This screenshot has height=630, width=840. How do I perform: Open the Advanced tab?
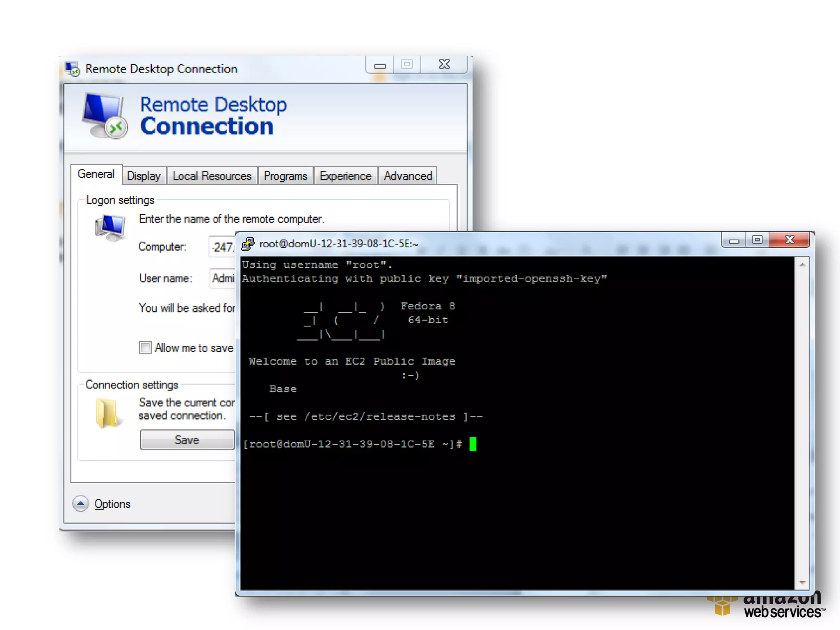coord(408,176)
